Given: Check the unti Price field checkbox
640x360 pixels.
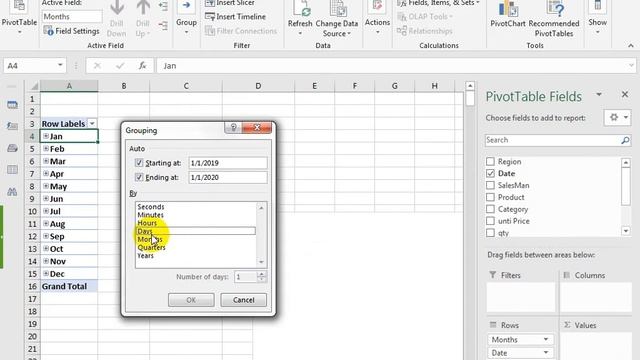Looking at the screenshot, I should coord(491,221).
